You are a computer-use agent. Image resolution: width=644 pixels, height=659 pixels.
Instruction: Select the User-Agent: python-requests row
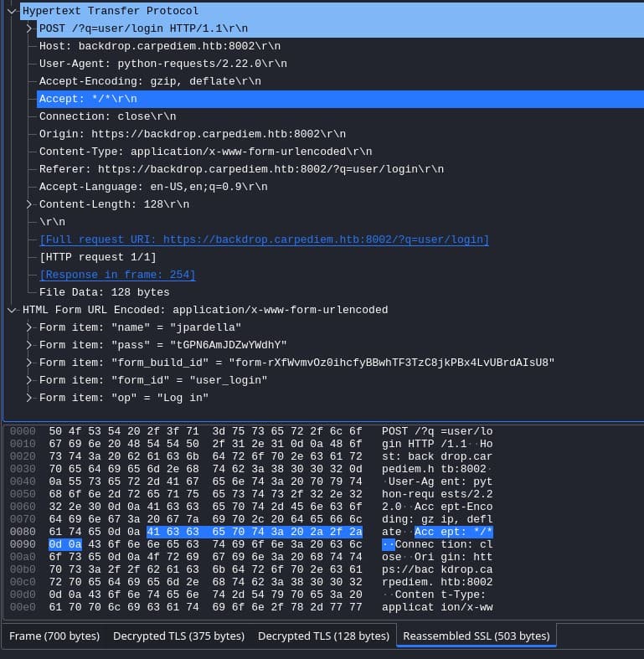[341, 64]
